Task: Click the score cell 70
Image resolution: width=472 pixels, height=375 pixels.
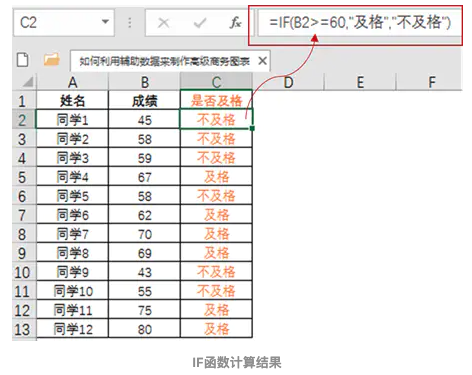Action: click(144, 234)
